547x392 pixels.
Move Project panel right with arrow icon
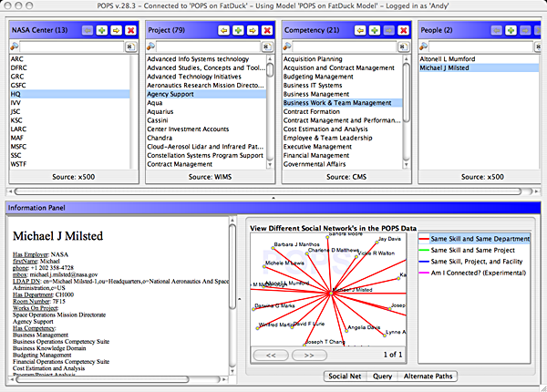coord(251,30)
